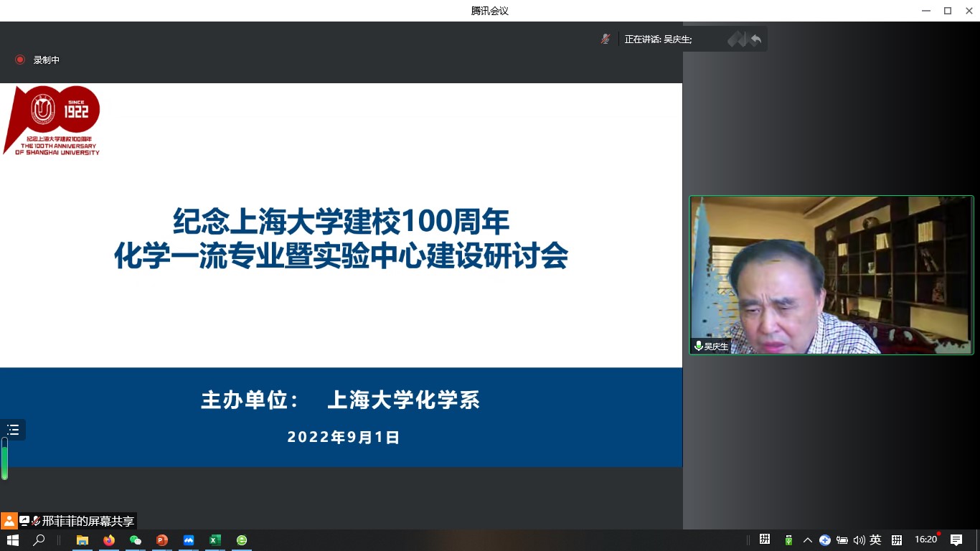Click the red recording indicator
Viewport: 980px width, 551px height.
(x=20, y=60)
